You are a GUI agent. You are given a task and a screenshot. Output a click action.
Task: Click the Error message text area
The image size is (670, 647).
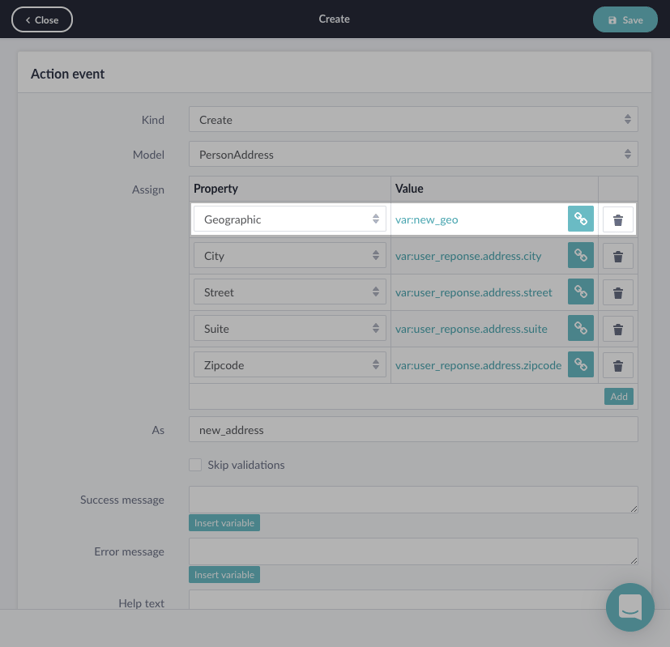coord(412,551)
